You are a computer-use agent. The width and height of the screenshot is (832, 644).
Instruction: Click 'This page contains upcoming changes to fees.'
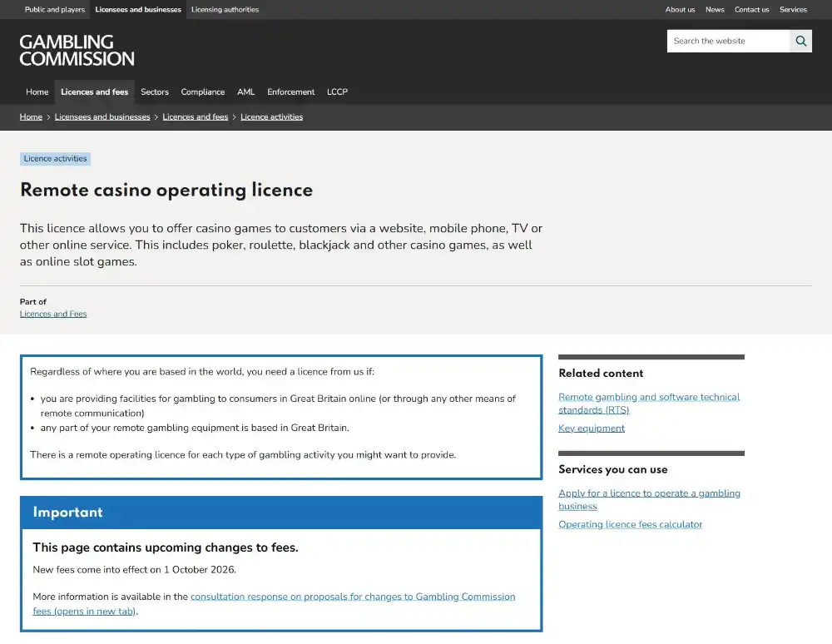click(166, 547)
